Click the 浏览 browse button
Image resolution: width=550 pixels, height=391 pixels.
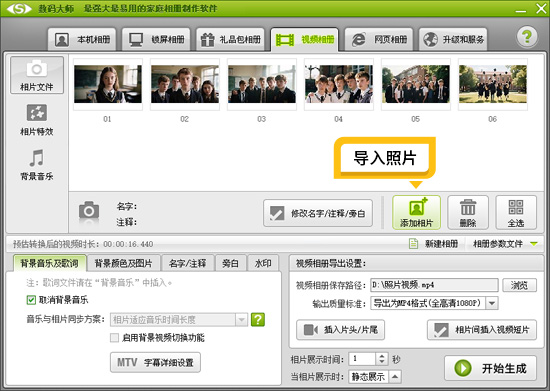tap(519, 285)
